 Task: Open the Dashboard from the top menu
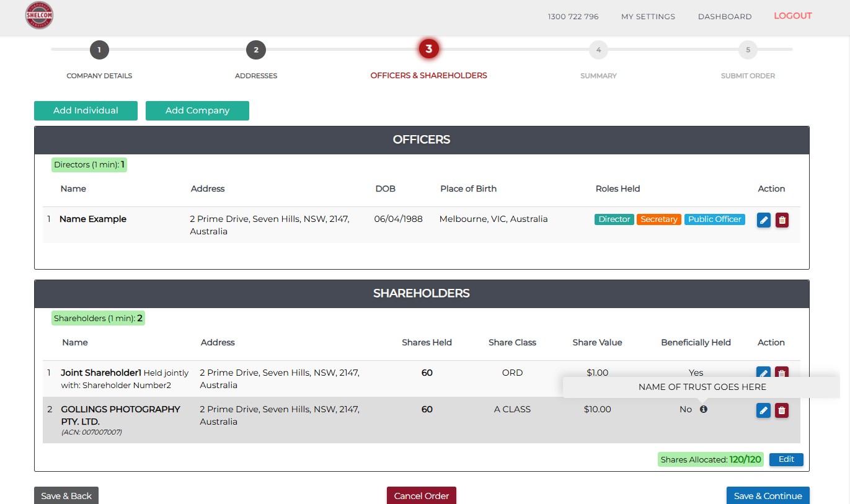725,17
